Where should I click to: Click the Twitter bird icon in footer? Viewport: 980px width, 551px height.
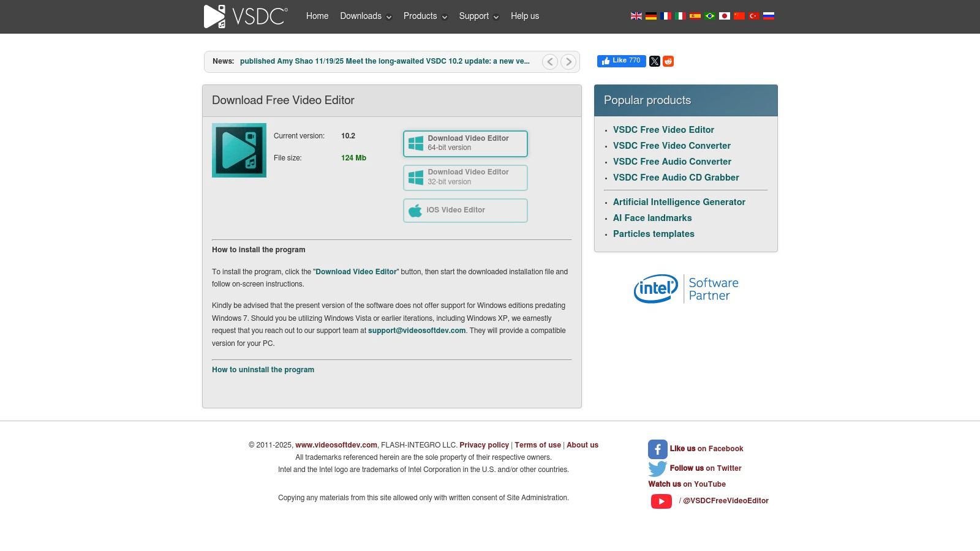pyautogui.click(x=657, y=468)
